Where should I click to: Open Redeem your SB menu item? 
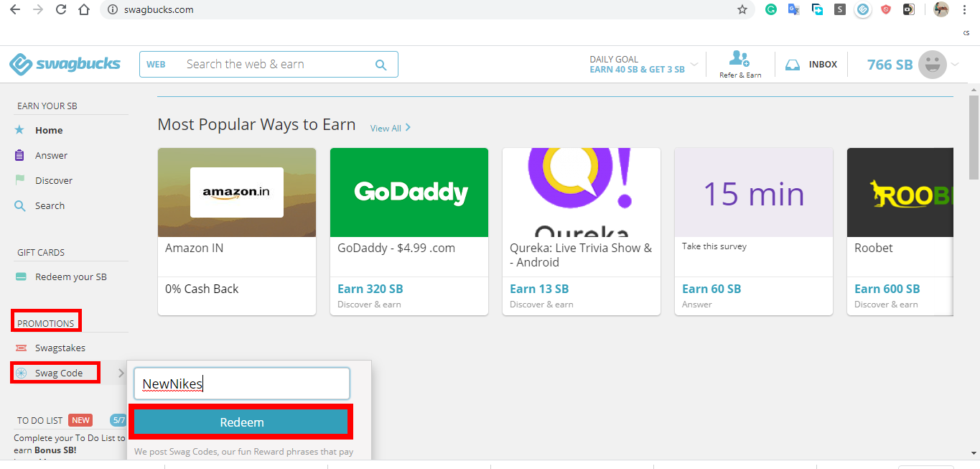(x=70, y=277)
